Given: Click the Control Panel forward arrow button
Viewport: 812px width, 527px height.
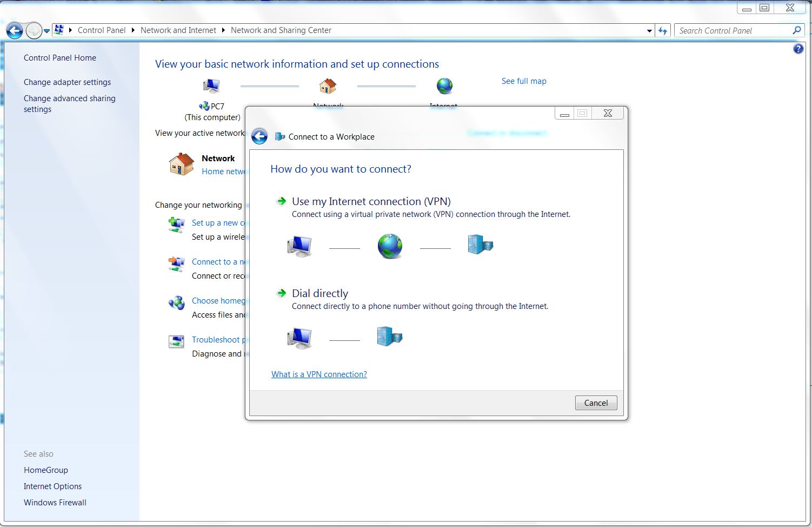Looking at the screenshot, I should (x=34, y=31).
